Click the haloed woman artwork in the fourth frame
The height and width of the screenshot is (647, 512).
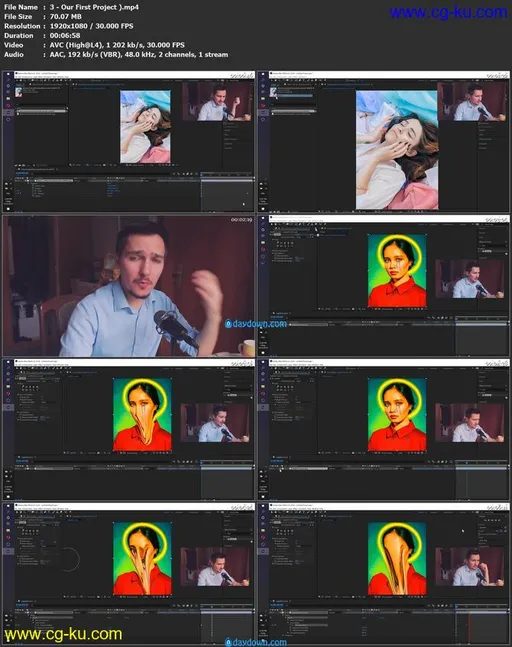click(x=397, y=271)
